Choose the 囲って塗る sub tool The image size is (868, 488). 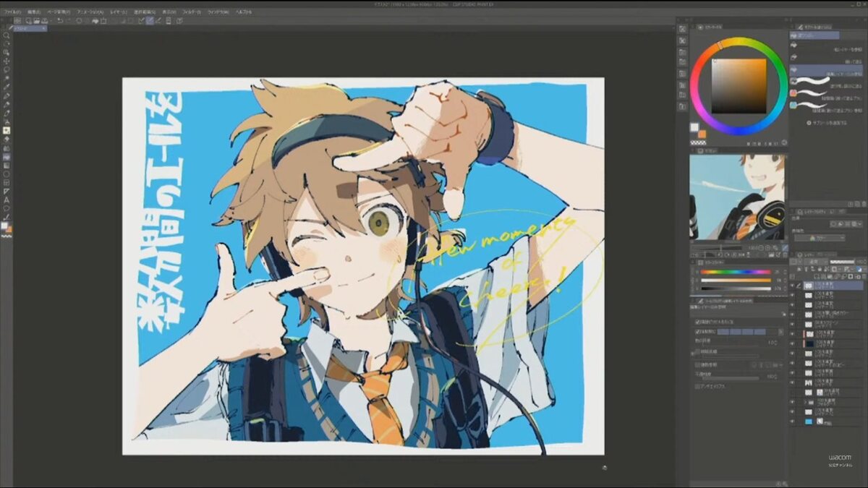(x=825, y=60)
